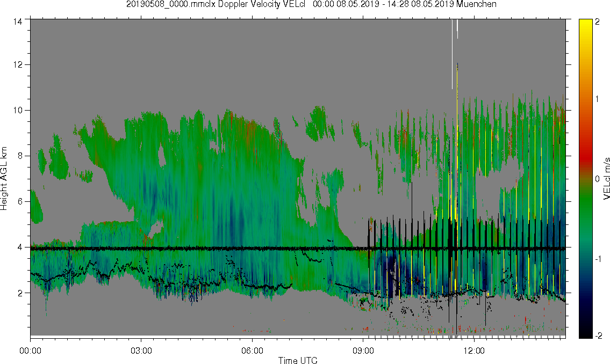
Task: Click the height axis label 4
Action: [x=19, y=247]
